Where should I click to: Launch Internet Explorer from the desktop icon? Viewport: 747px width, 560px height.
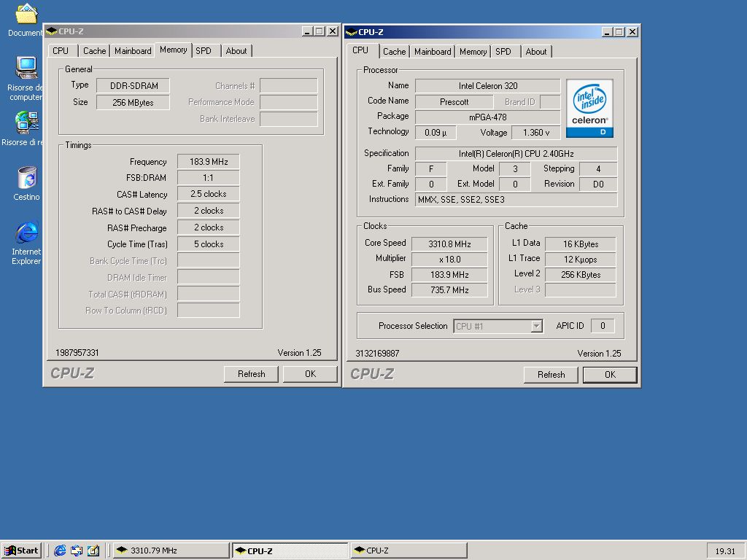(27, 243)
